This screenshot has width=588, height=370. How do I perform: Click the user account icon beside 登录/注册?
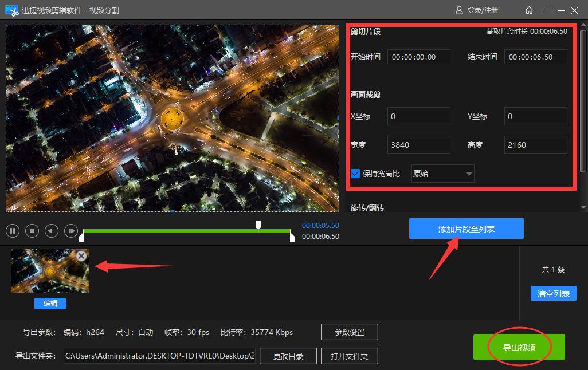(x=458, y=10)
